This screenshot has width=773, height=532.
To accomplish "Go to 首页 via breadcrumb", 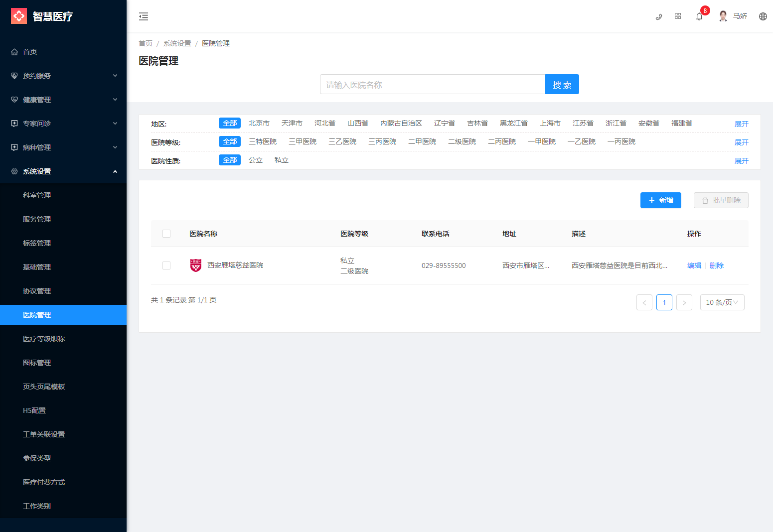I will 146,43.
